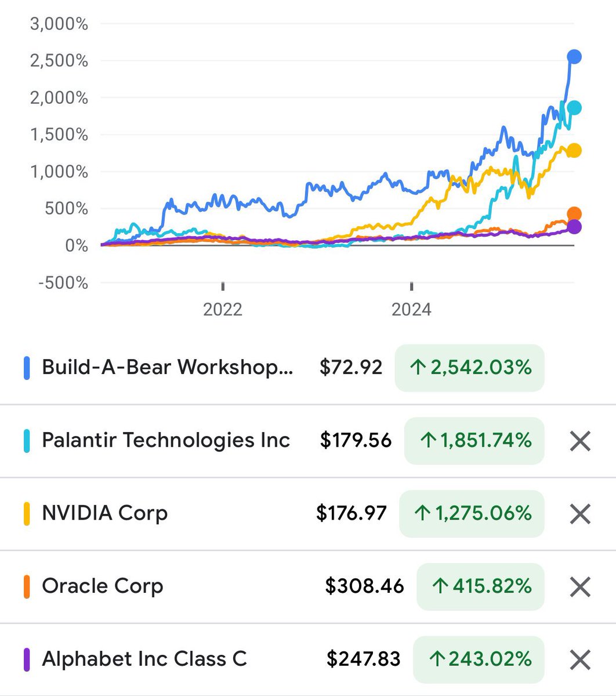Click the 2024 axis tick mark
This screenshot has height=696, width=616.
click(411, 287)
